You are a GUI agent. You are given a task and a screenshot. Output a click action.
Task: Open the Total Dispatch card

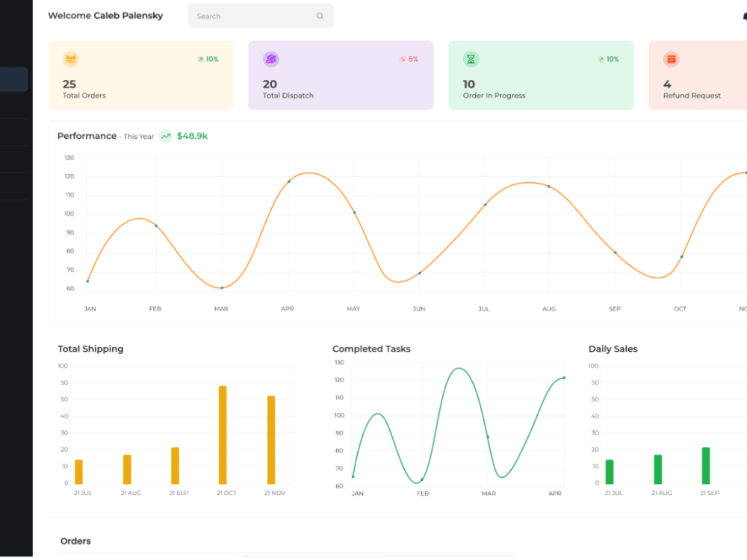click(x=341, y=75)
